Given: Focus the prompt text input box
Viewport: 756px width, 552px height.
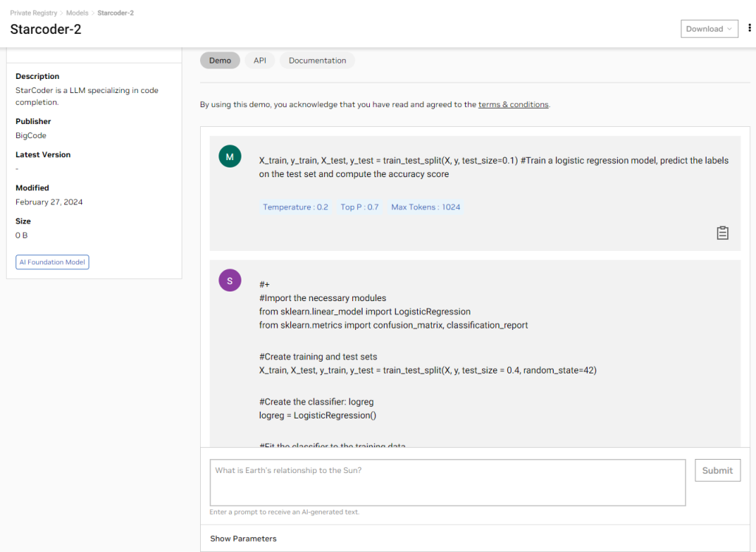Looking at the screenshot, I should 447,483.
